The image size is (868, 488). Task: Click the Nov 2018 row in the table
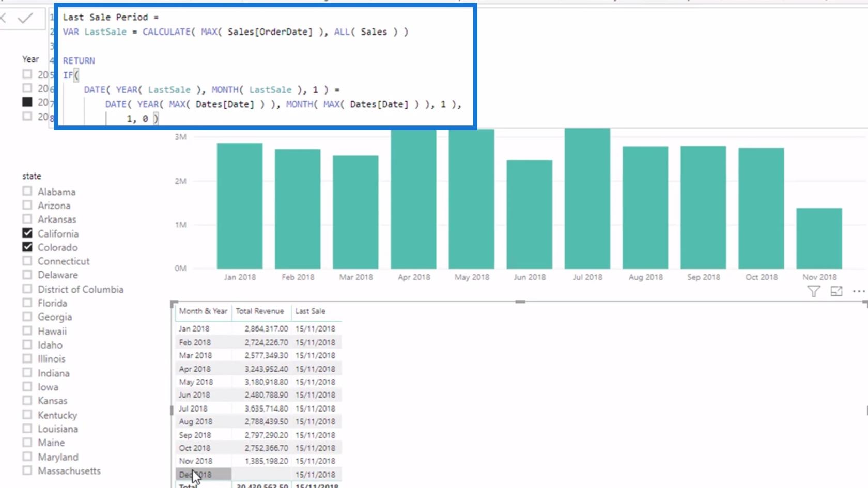(258, 461)
